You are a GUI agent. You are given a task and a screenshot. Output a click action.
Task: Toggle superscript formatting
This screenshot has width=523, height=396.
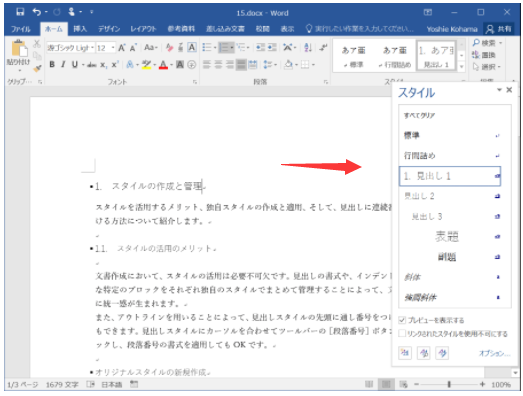[115, 64]
